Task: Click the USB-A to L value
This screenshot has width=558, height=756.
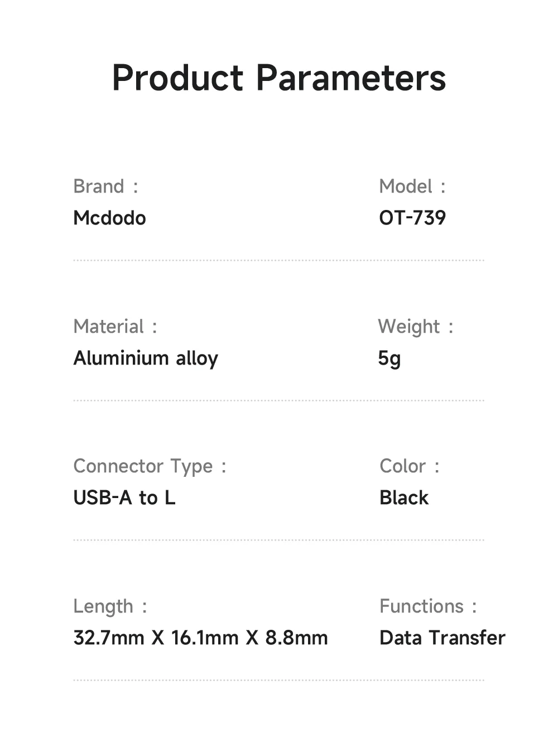Action: click(124, 497)
